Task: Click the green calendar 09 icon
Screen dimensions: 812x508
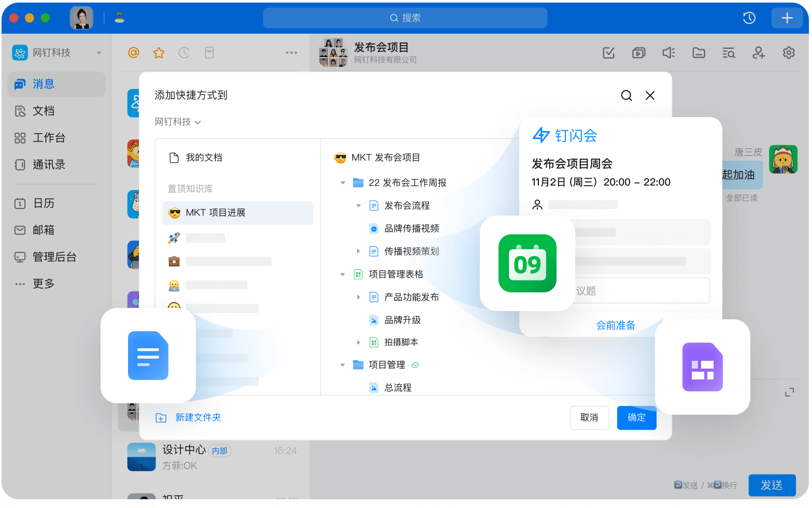Action: [x=527, y=263]
